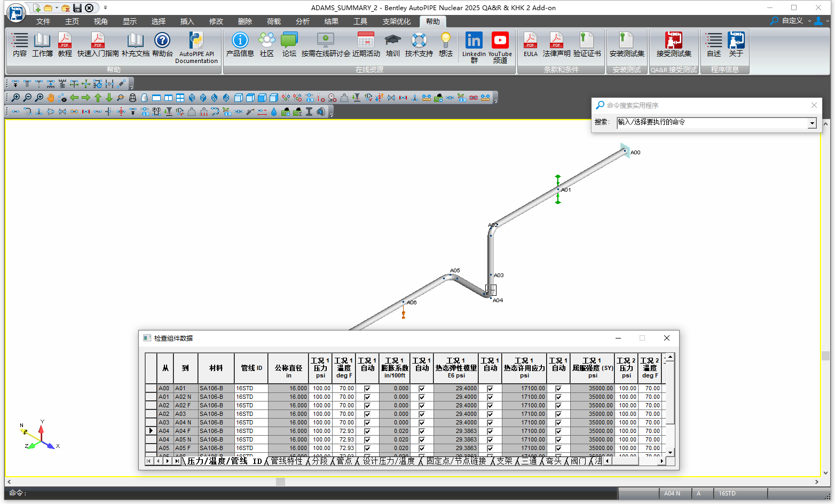
Task: Click the 培训 training graduation cap icon
Action: (x=392, y=41)
